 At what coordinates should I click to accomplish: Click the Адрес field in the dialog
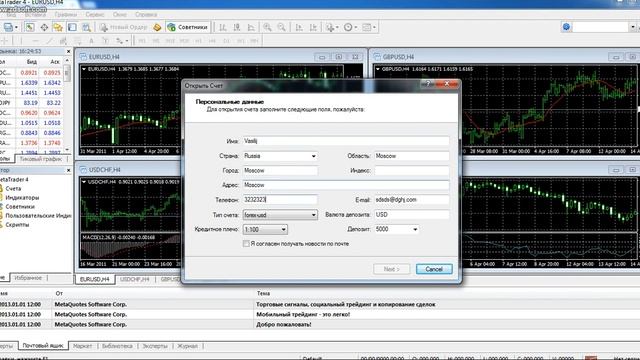pyautogui.click(x=346, y=185)
